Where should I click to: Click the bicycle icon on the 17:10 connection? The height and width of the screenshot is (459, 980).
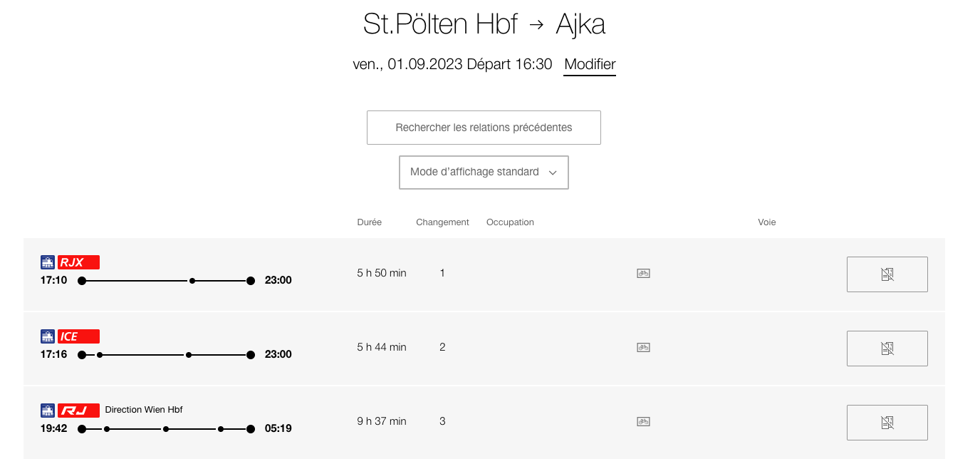pos(643,273)
